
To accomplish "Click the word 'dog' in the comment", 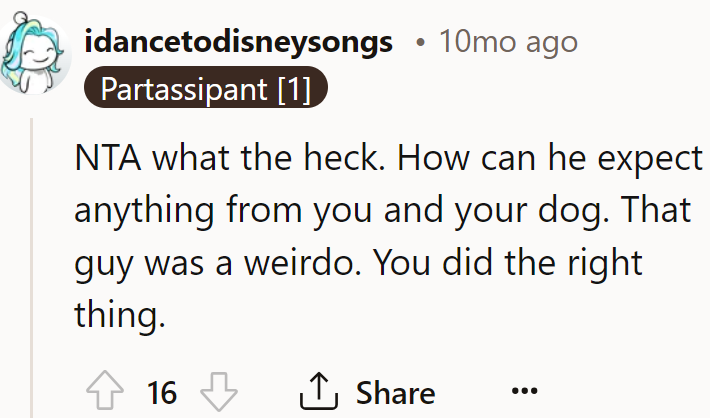I will pos(572,210).
